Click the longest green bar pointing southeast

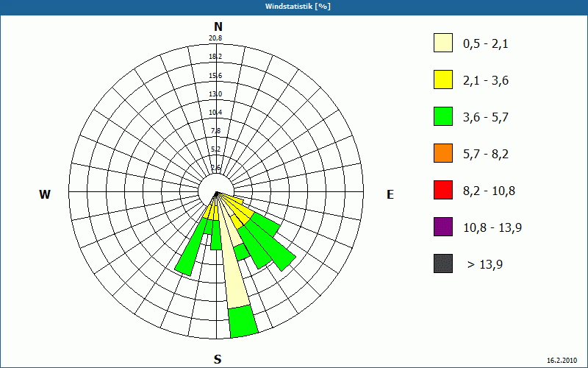(x=272, y=241)
